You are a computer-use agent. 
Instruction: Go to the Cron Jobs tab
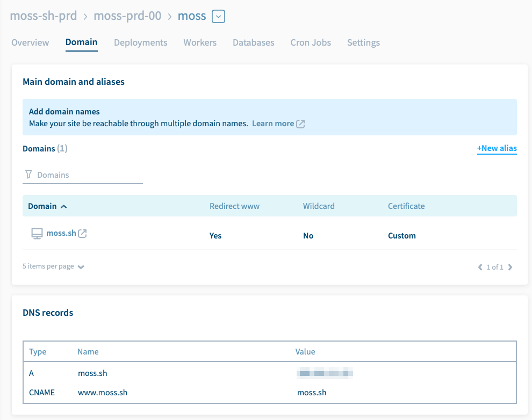311,42
